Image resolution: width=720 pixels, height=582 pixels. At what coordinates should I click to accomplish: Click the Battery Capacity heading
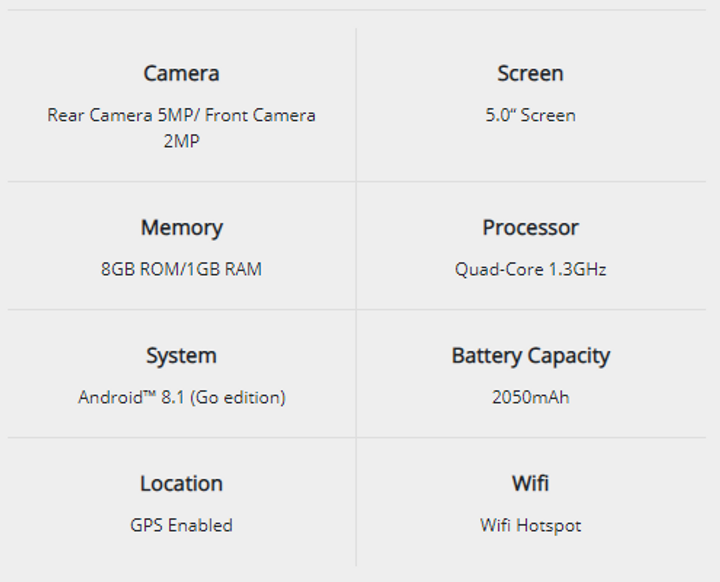[531, 356]
